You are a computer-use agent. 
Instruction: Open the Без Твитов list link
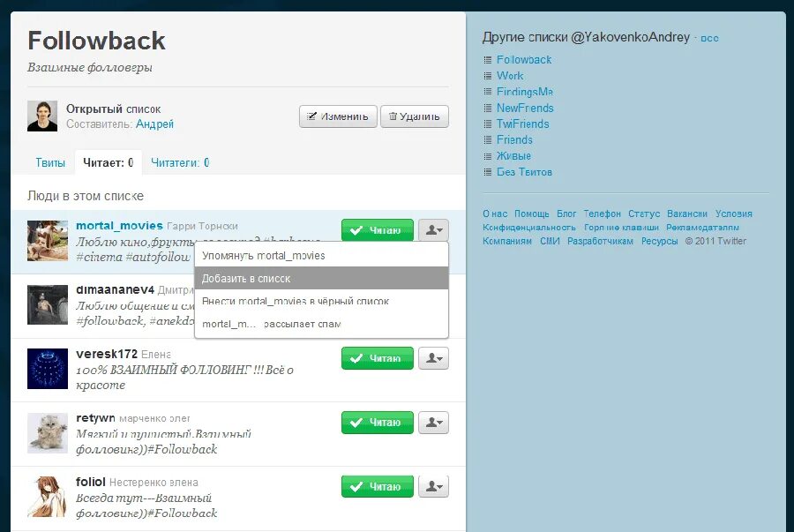(x=525, y=172)
